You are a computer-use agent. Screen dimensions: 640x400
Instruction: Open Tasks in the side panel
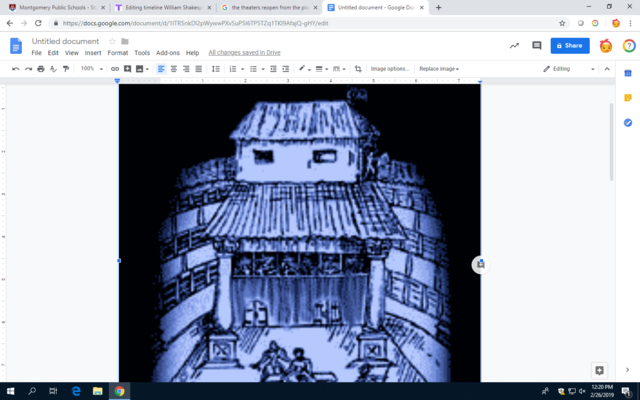point(628,122)
